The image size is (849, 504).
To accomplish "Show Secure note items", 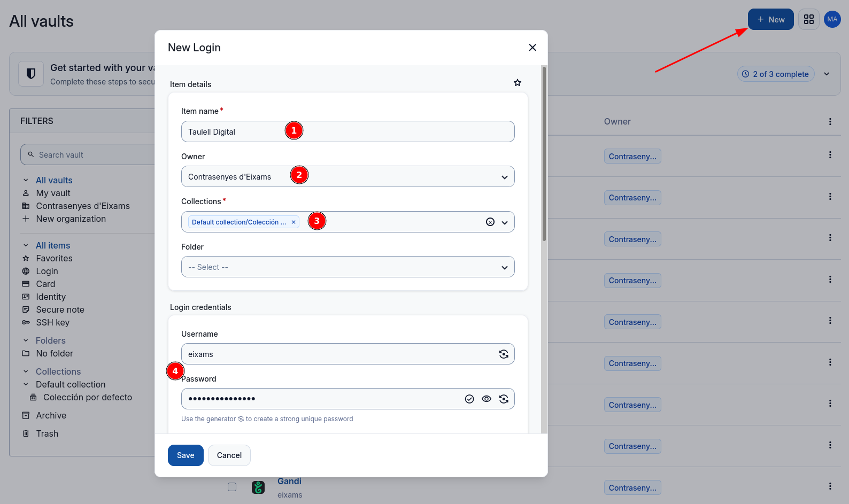I will tap(60, 310).
